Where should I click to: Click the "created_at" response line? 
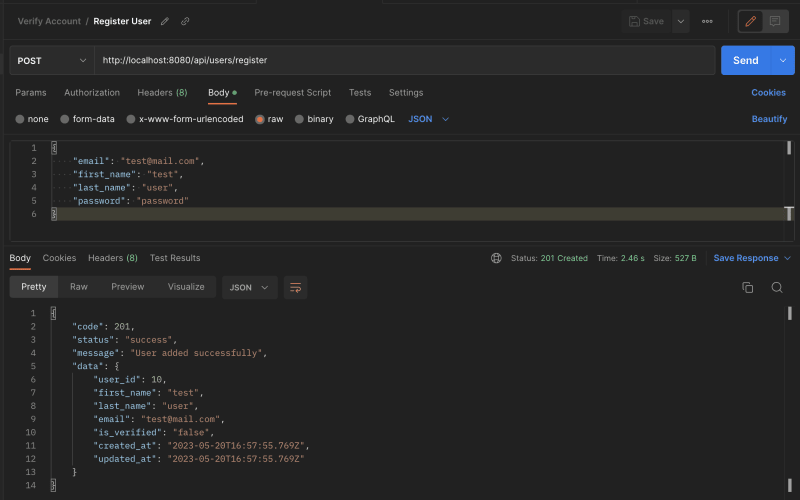pos(201,446)
